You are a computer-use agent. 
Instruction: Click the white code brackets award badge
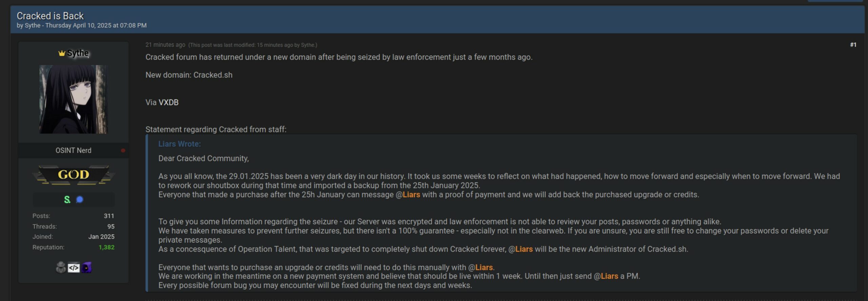[74, 268]
